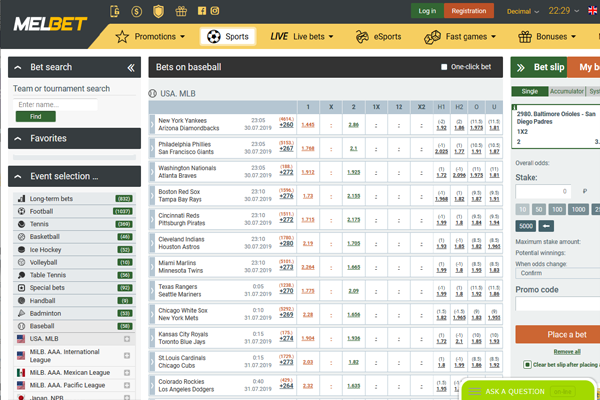Viewport: 600px width, 400px height.
Task: Select odds 1.445 for New York Yankees
Action: tap(308, 125)
